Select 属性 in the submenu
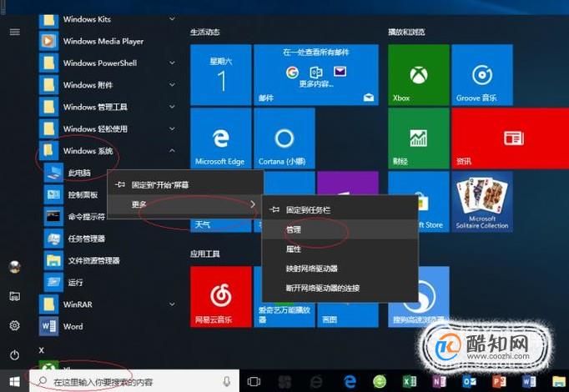 click(340, 249)
